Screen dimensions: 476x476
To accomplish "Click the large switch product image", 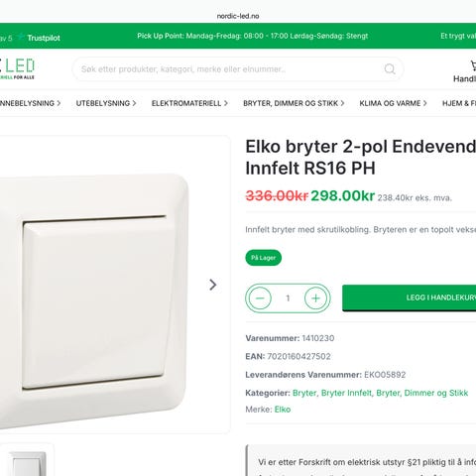I will (x=94, y=300).
